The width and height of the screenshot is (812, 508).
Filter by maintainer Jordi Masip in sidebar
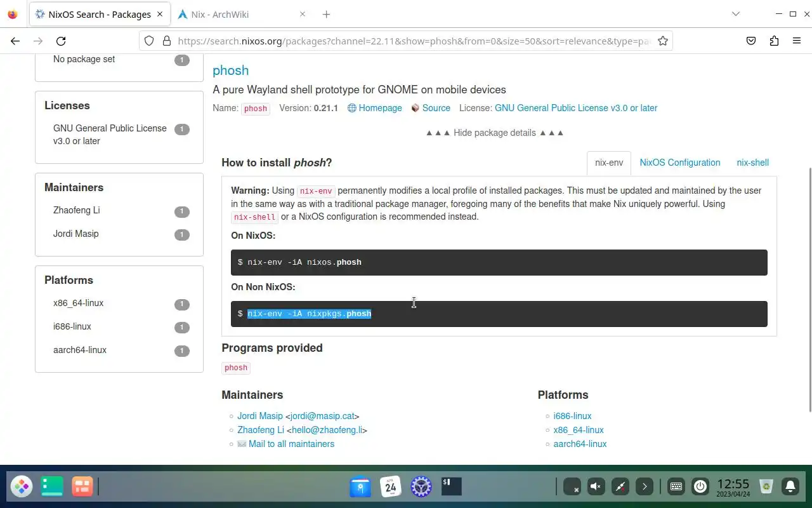119,234
